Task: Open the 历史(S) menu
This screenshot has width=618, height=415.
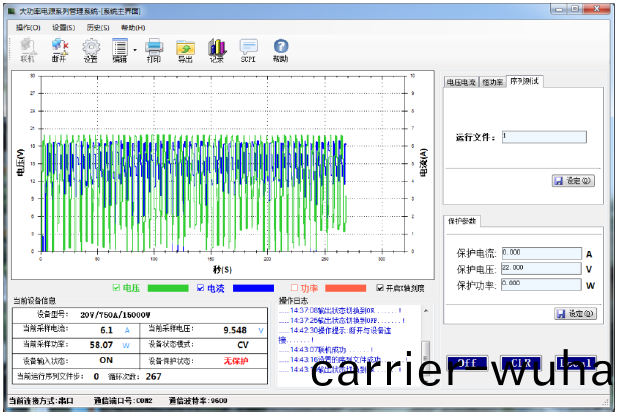Action: 97,27
